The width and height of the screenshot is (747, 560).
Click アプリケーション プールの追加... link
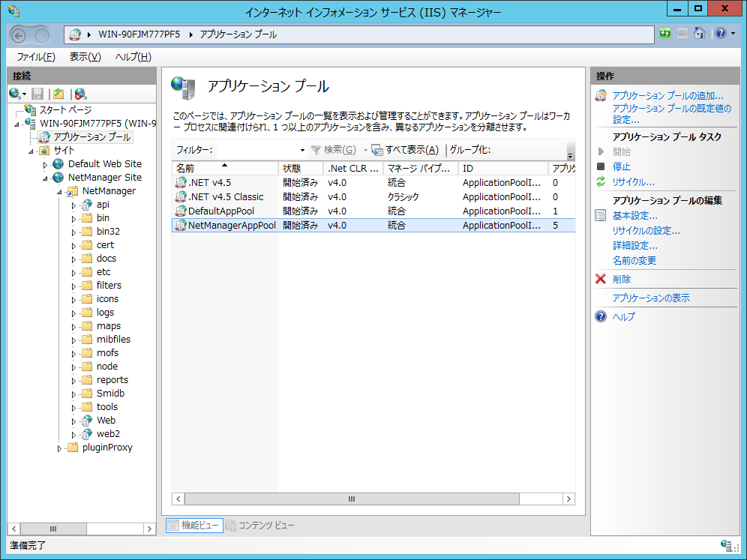click(667, 96)
